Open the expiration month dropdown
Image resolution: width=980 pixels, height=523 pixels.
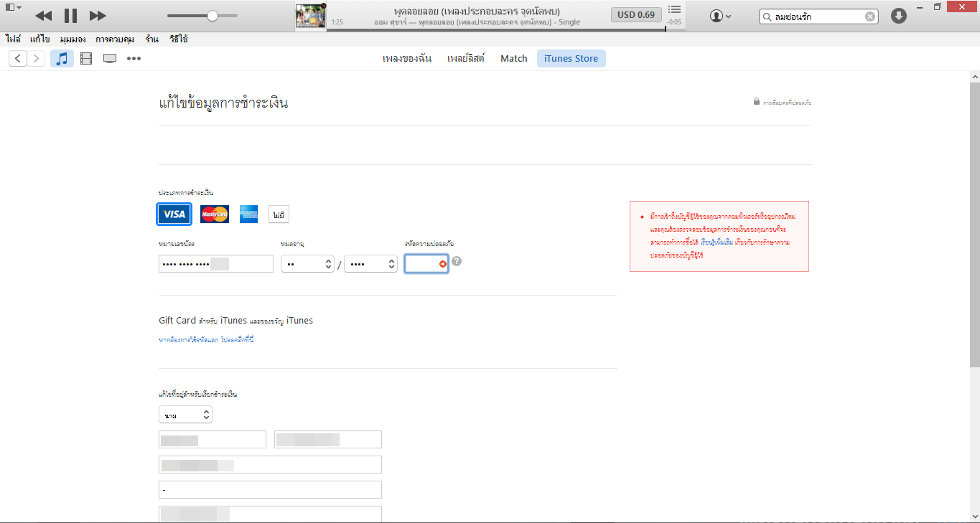[307, 264]
